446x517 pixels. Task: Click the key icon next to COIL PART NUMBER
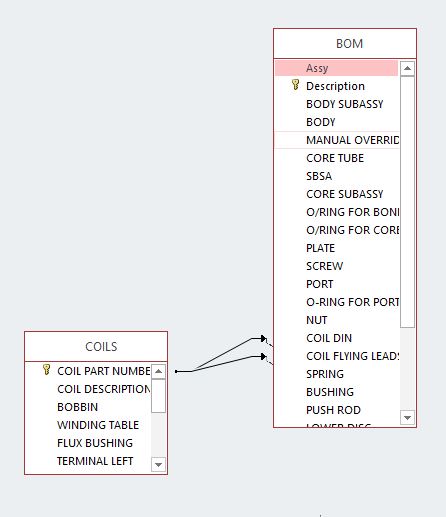47,369
